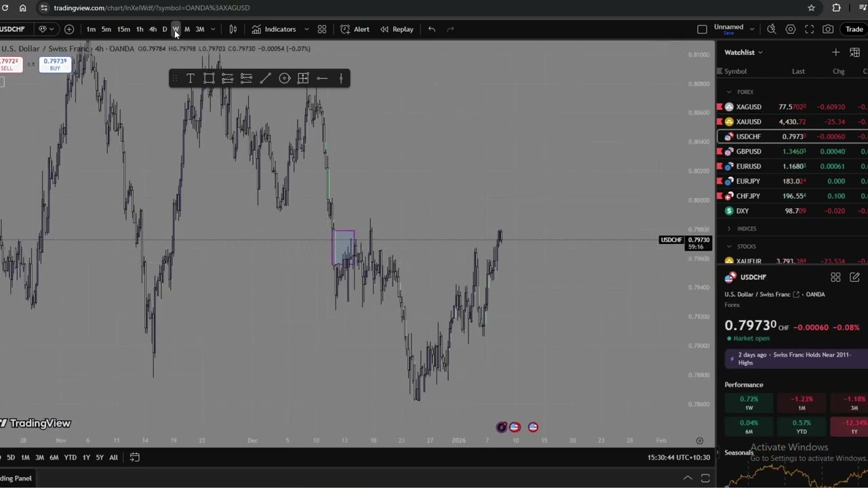868x488 pixels.
Task: Bookmark the page with the star icon
Action: click(811, 7)
